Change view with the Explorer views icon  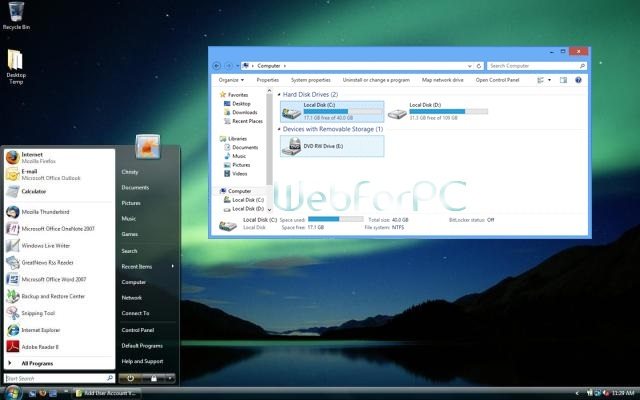(x=540, y=80)
